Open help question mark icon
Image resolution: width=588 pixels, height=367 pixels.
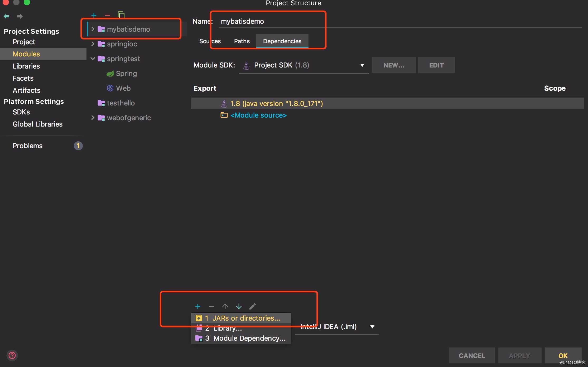click(12, 355)
